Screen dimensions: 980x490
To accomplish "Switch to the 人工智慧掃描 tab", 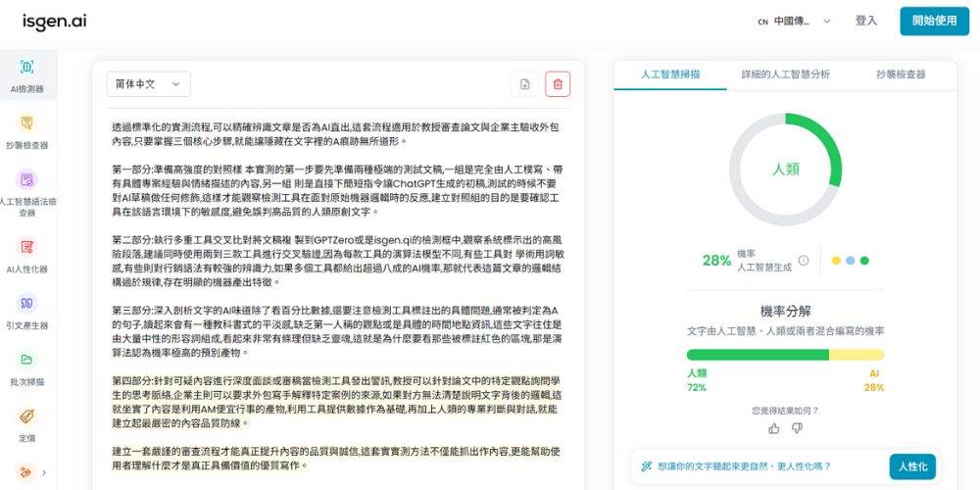I will pos(670,74).
